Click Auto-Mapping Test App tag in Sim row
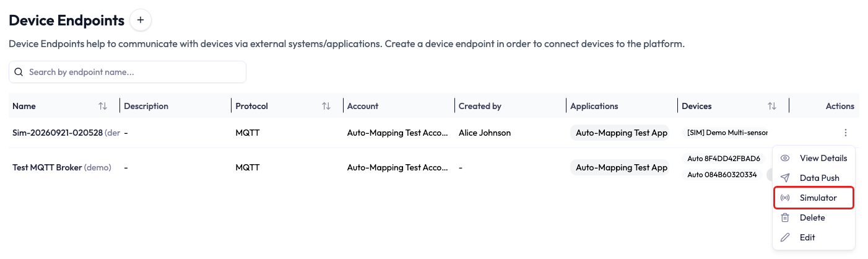 (x=620, y=133)
